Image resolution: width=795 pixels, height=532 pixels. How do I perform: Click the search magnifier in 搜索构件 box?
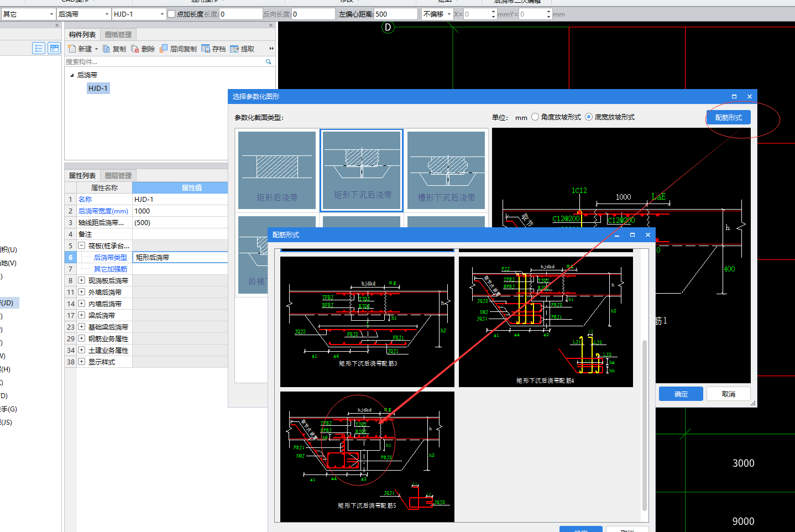[269, 61]
